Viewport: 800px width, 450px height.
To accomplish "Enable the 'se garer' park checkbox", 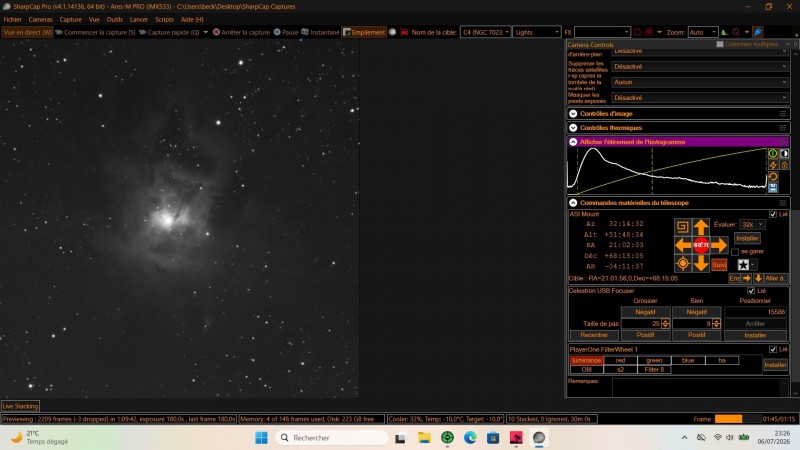I will coord(735,252).
